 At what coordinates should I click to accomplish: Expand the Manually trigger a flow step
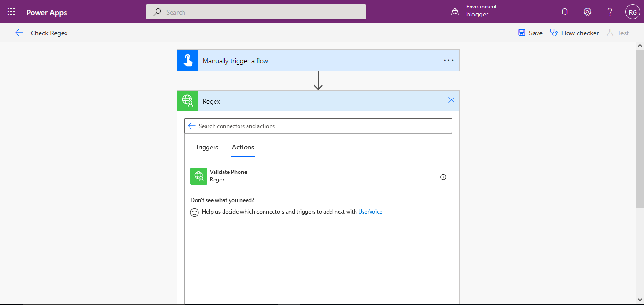tap(318, 60)
